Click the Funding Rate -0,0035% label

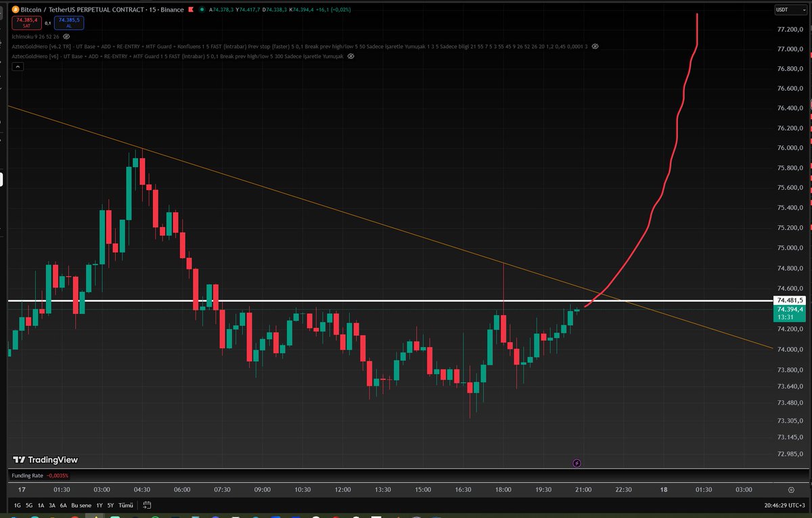point(41,475)
